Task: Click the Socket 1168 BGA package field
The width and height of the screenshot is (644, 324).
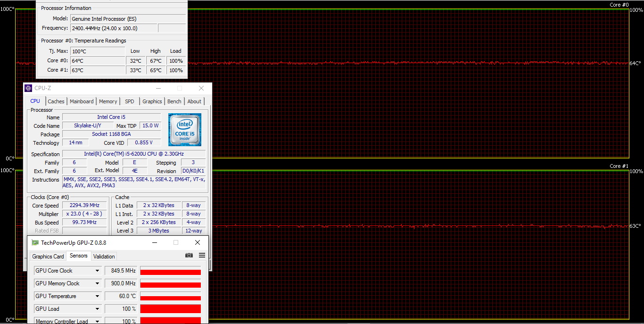Action: click(x=111, y=134)
